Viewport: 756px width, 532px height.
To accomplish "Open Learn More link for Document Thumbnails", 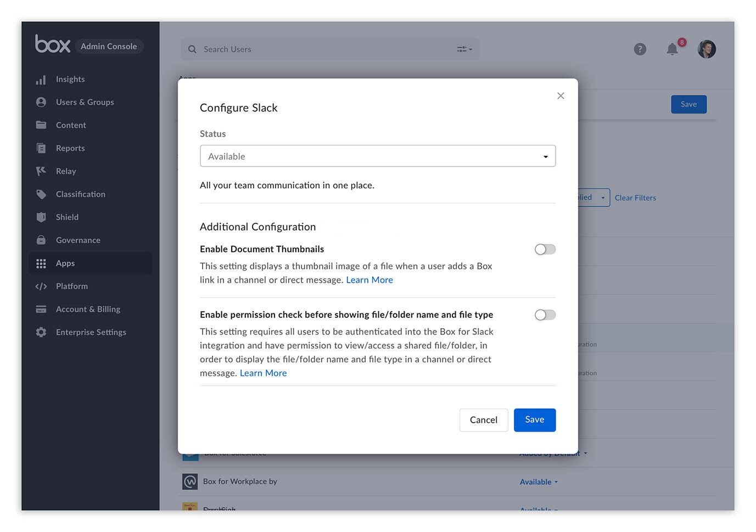I will [369, 280].
